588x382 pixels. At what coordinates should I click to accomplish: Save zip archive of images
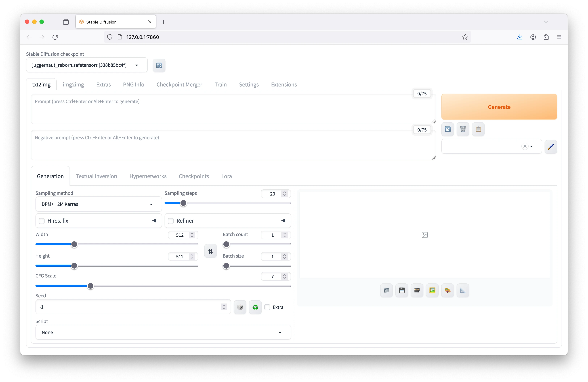coord(417,290)
